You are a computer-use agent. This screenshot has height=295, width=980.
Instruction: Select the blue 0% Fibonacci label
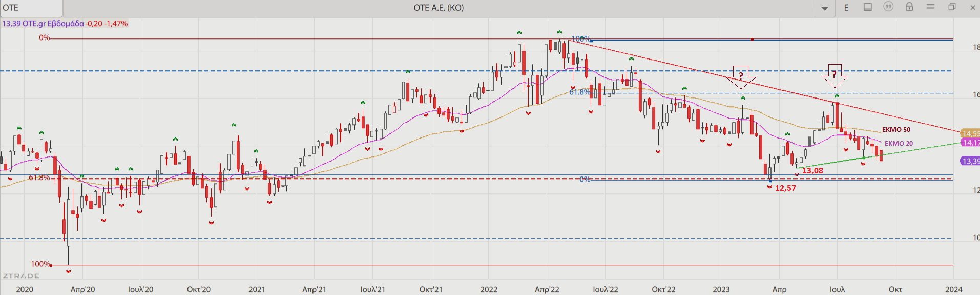click(585, 180)
